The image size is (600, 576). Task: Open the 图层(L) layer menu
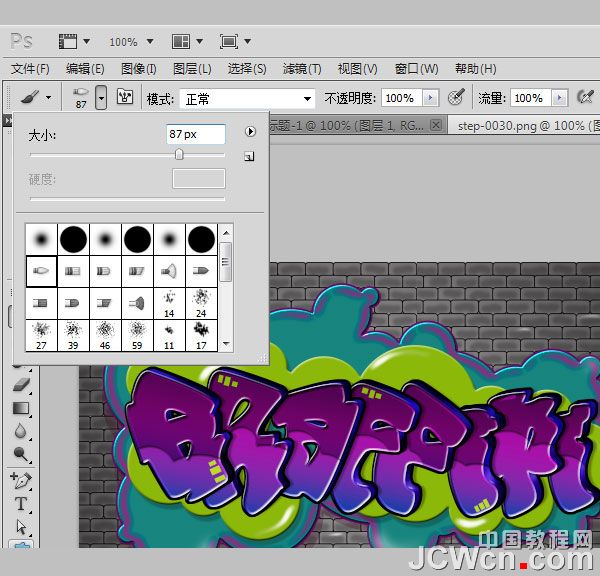[x=192, y=69]
